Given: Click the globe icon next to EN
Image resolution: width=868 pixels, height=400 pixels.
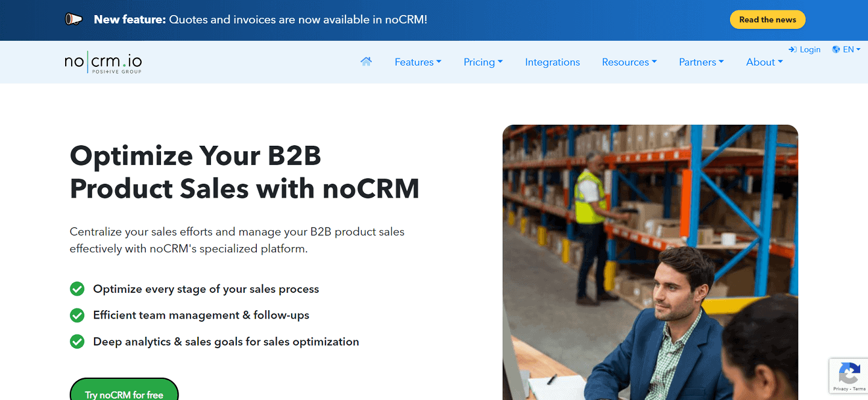Looking at the screenshot, I should (835, 49).
